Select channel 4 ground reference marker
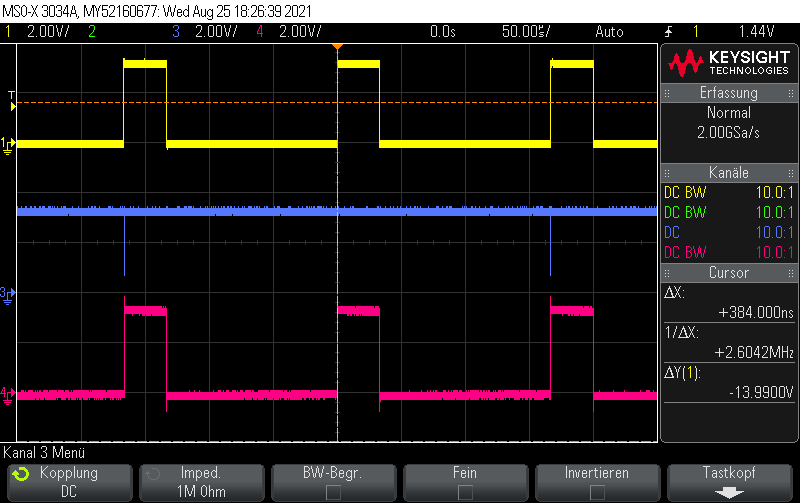Viewport: 800px width, 503px height. (x=8, y=396)
